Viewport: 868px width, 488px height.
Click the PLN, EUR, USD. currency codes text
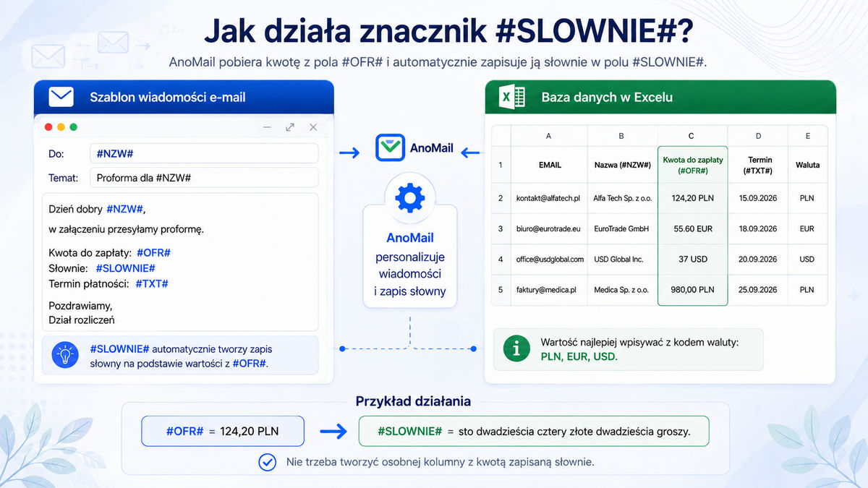coord(579,356)
